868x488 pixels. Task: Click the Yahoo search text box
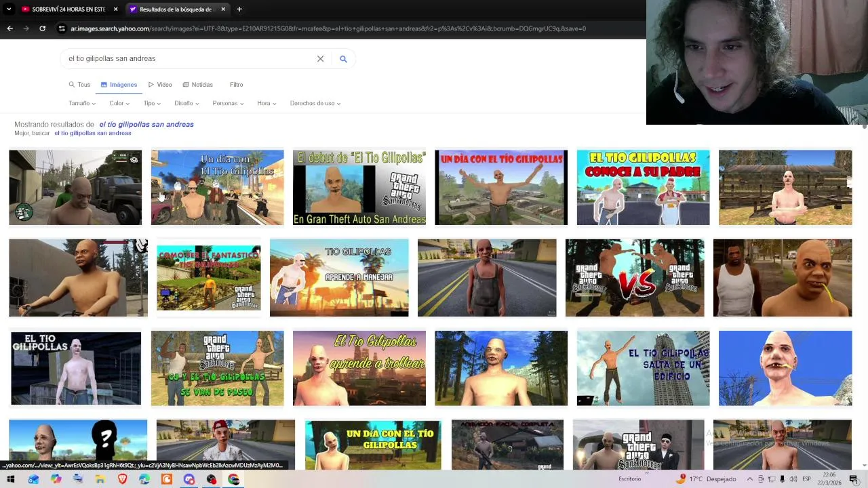(190, 58)
